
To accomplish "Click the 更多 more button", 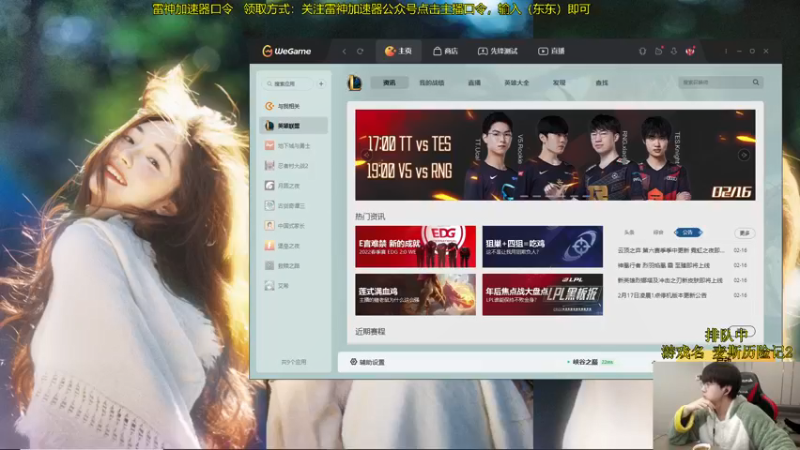I will (x=744, y=233).
